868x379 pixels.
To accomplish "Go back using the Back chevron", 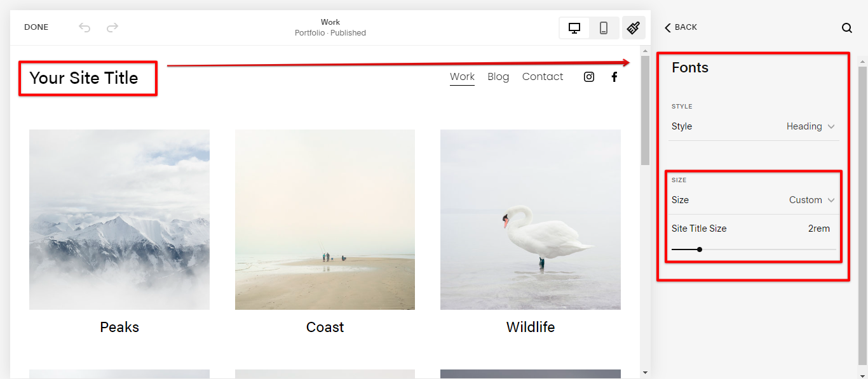I will tap(681, 27).
